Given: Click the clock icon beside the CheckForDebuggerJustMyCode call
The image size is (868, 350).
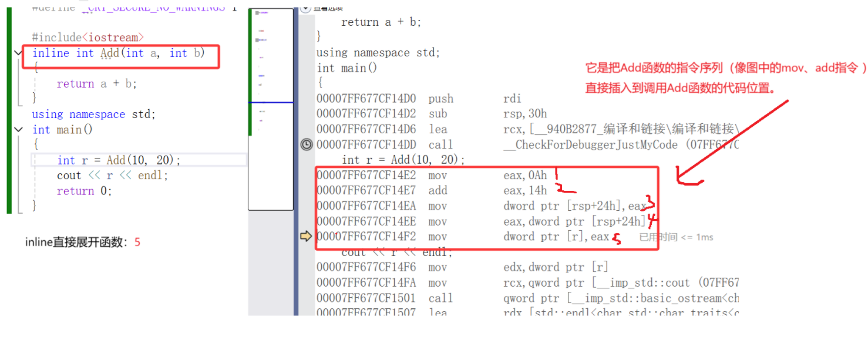Looking at the screenshot, I should pos(307,144).
